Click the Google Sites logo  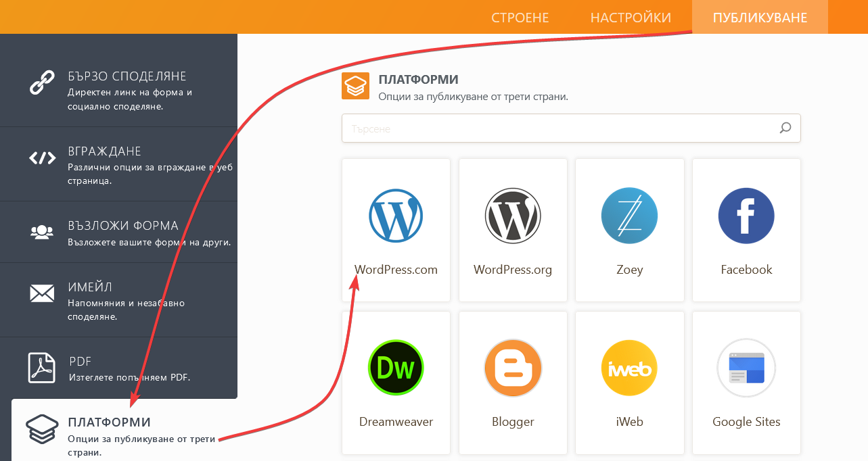(x=746, y=368)
